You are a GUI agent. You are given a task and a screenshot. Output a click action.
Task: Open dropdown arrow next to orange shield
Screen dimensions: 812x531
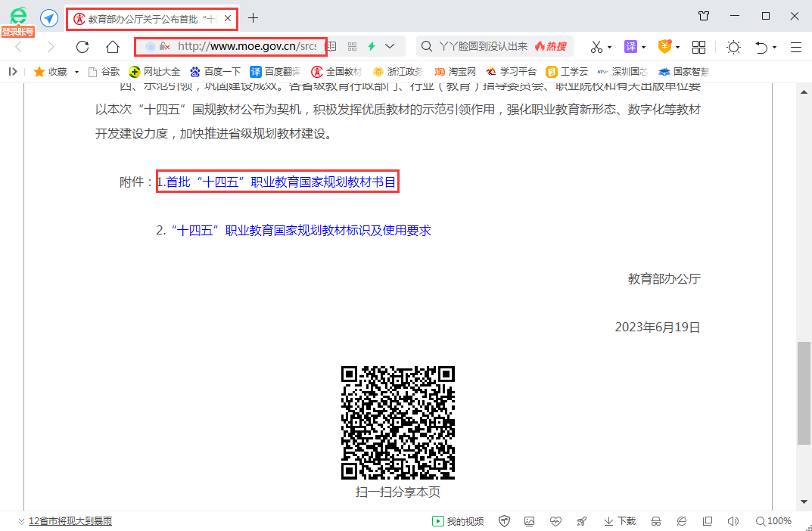677,47
